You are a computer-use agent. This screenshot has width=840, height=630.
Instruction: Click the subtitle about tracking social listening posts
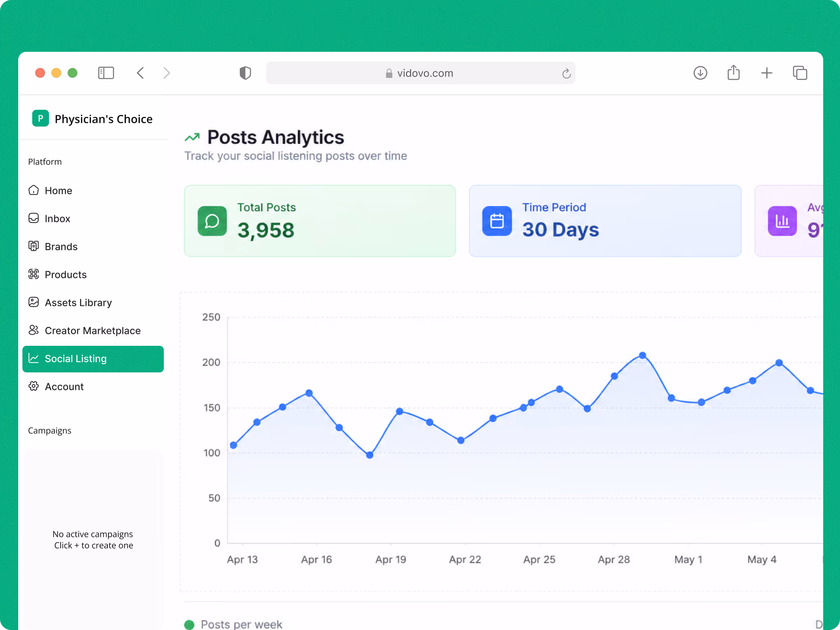pyautogui.click(x=295, y=156)
